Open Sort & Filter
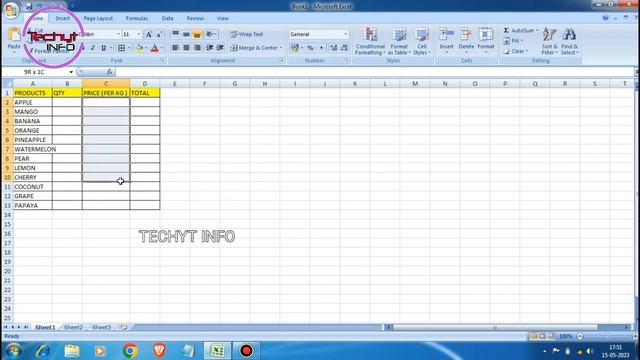Viewport: 640px width, 360px height. tap(549, 41)
